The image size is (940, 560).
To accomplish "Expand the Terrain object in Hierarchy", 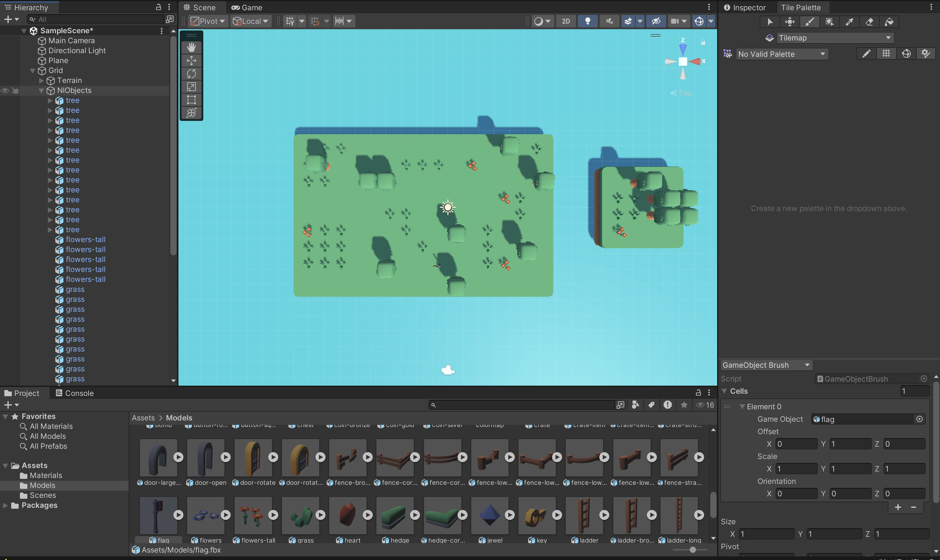I will click(x=42, y=80).
